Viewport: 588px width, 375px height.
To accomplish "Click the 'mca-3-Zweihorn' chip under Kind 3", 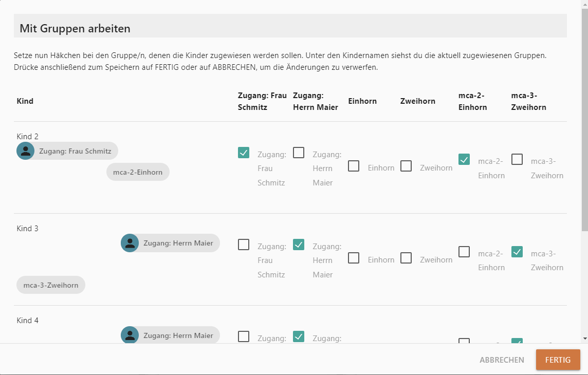I will pos(51,285).
